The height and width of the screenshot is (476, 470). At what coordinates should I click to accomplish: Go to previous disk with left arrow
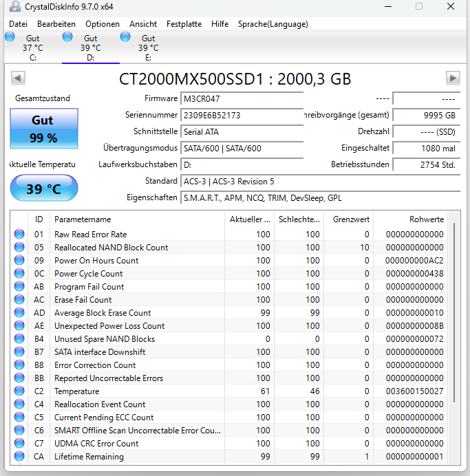[18, 78]
